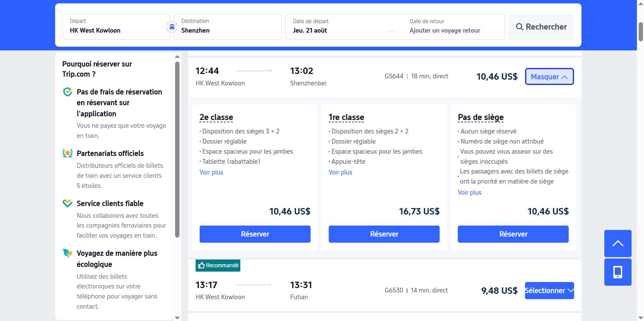Click 'Tablette (rabattable)' feature text

point(231,161)
